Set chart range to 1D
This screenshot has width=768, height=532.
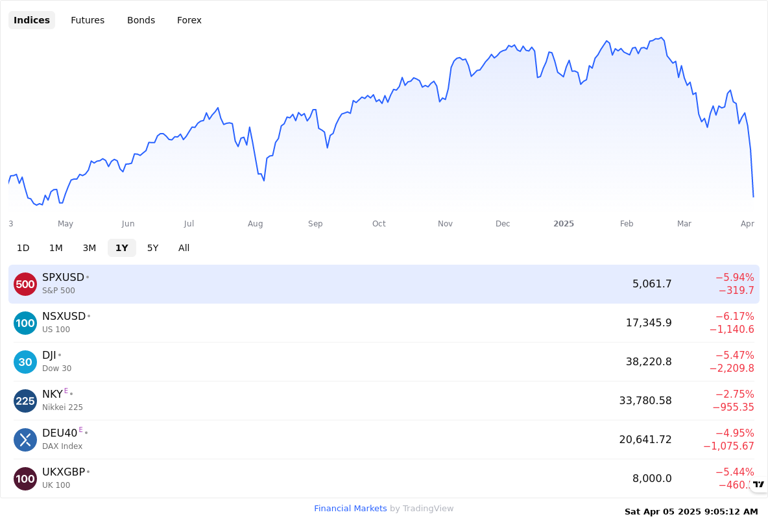23,248
